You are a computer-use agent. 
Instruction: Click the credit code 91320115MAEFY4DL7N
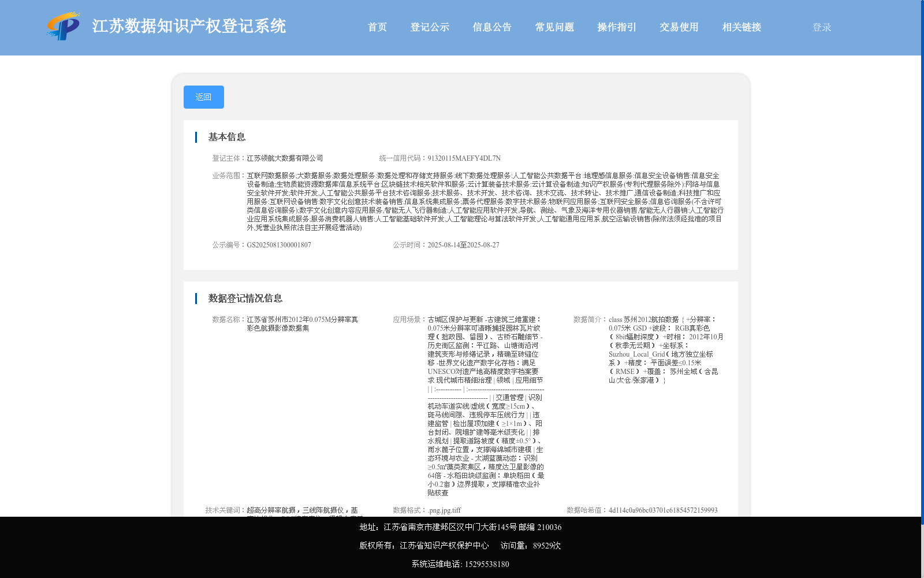tap(464, 158)
